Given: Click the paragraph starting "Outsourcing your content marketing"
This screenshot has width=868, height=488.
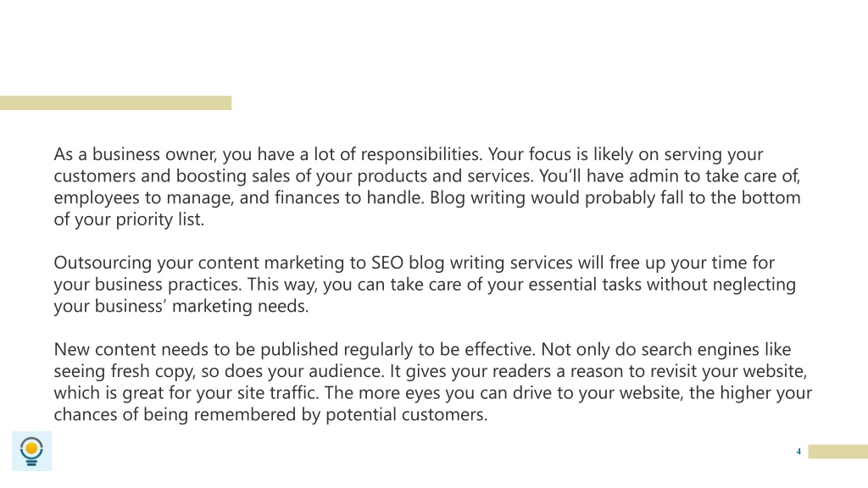Looking at the screenshot, I should pyautogui.click(x=425, y=284).
